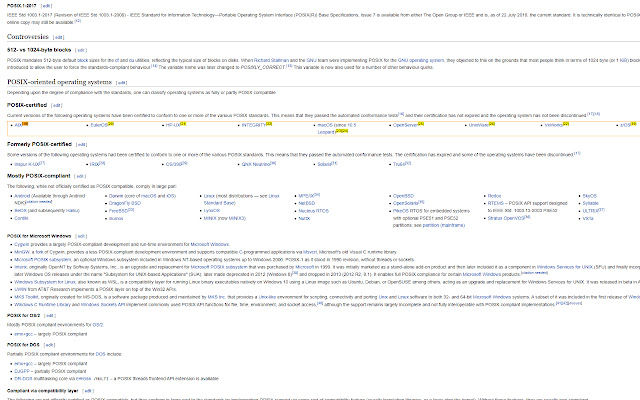Open the VSTa link

pos(588,219)
